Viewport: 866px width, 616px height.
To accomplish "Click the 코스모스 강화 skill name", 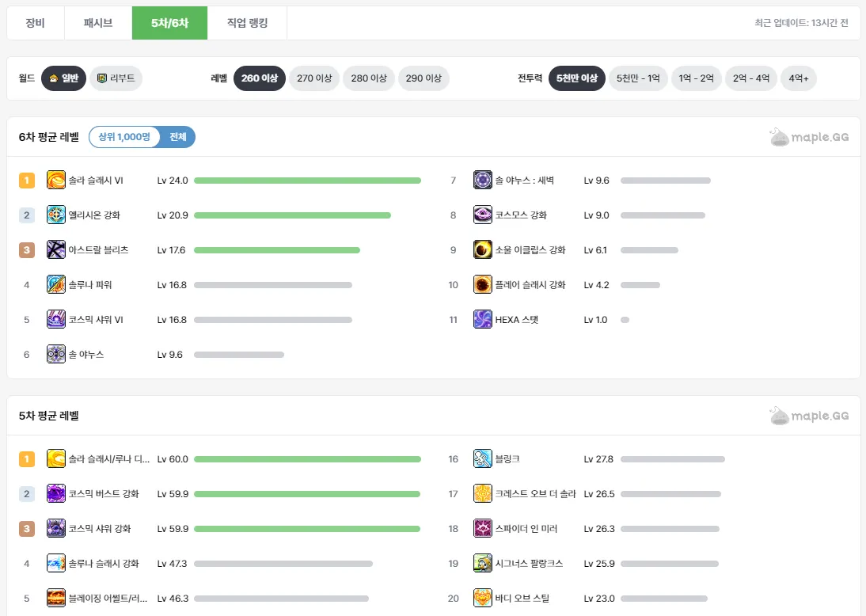I will click(521, 215).
